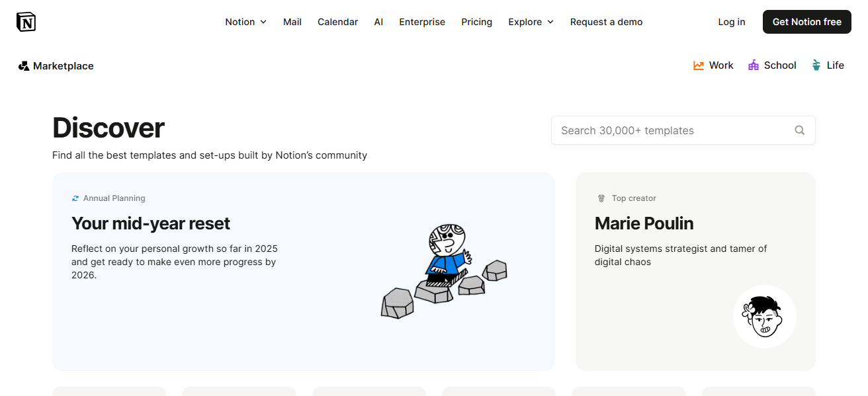
Task: Click the Notion logo icon
Action: [26, 22]
